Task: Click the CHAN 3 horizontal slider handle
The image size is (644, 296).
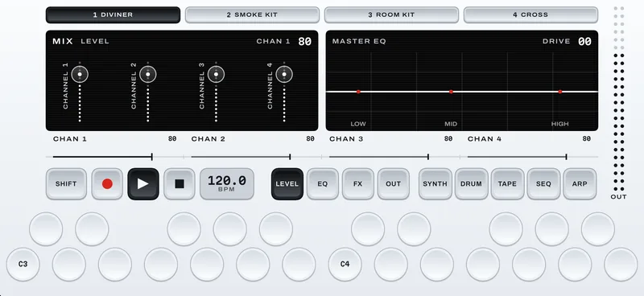Action: coord(428,157)
